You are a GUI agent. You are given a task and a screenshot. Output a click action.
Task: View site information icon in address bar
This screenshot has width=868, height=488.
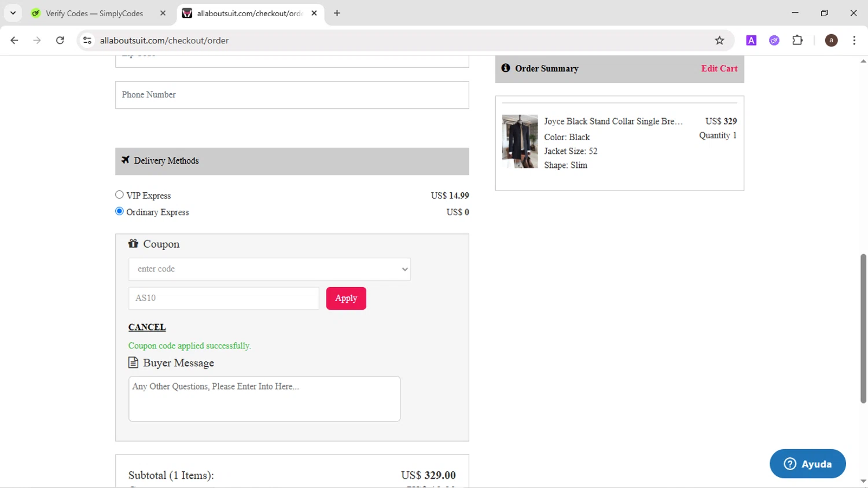coord(87,41)
